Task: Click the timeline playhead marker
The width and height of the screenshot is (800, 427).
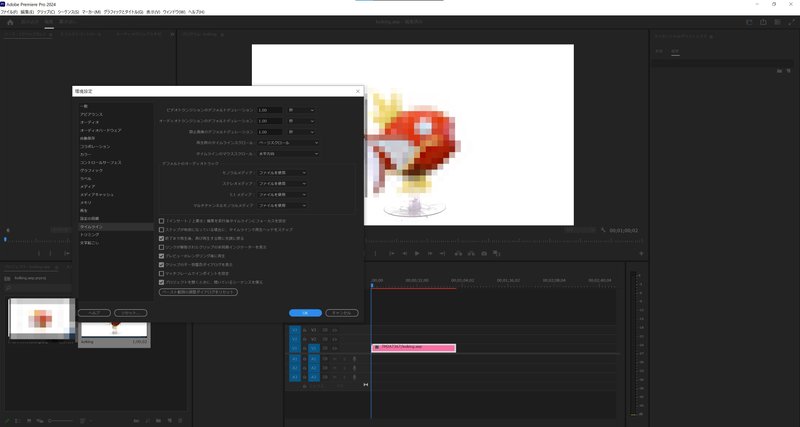Action: pyautogui.click(x=372, y=286)
